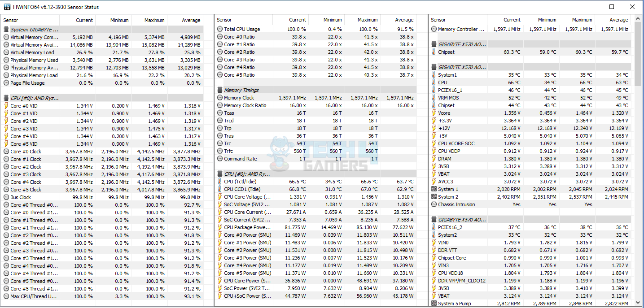This screenshot has height=308, width=644.
Task: Click the AVCC3 row label
Action: click(446, 182)
